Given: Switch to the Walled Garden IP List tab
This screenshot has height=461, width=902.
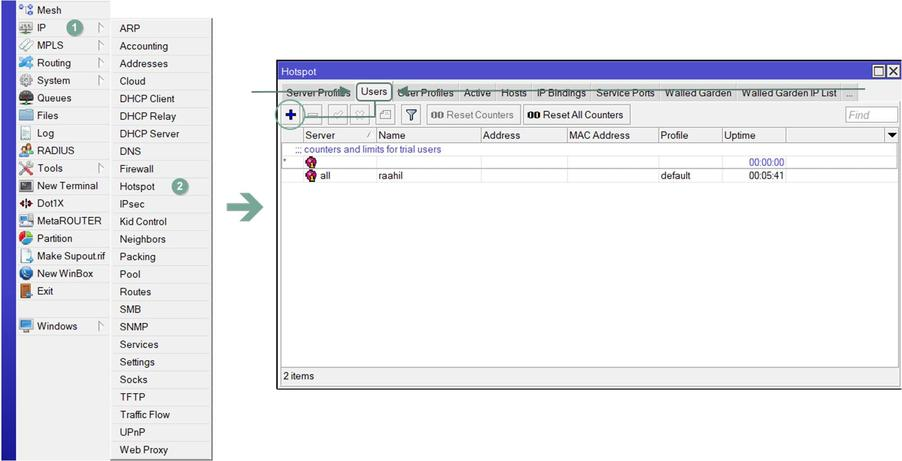Looking at the screenshot, I should pos(788,93).
